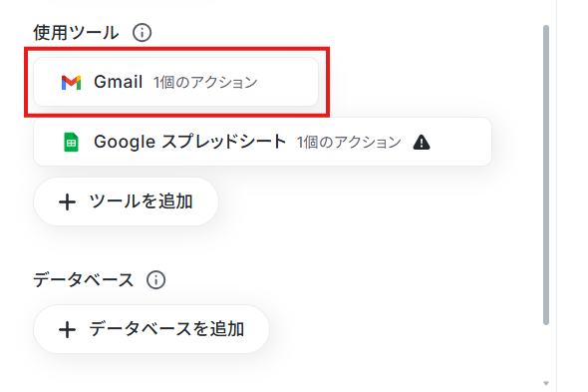Click the Gmail envelope logo icon

pos(71,82)
